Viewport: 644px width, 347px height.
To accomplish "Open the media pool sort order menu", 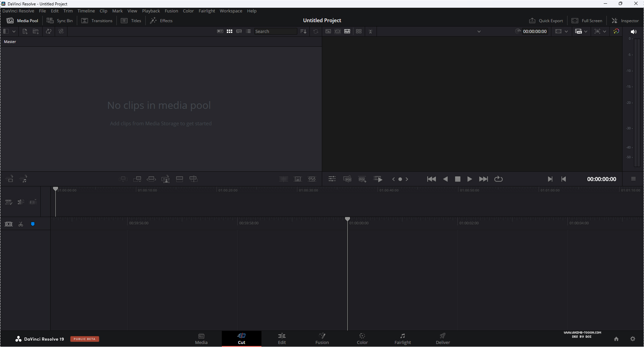I will 303,31.
